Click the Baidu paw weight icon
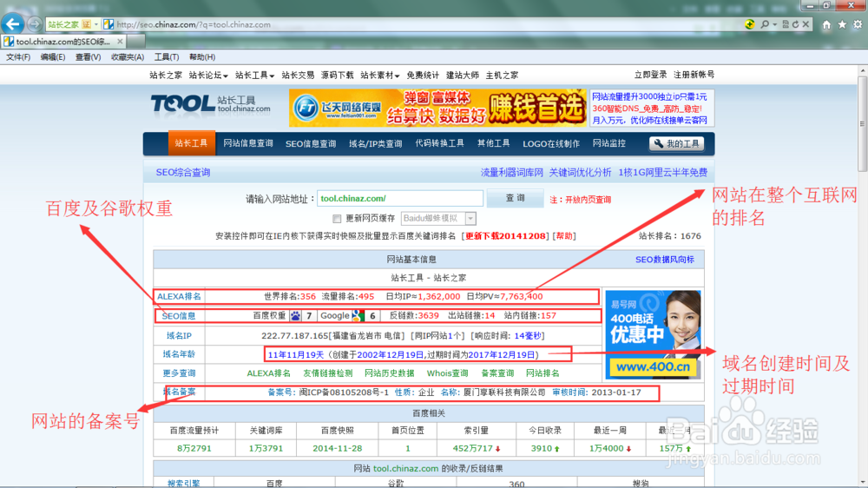Screen dimensions: 868x488 coord(296,316)
